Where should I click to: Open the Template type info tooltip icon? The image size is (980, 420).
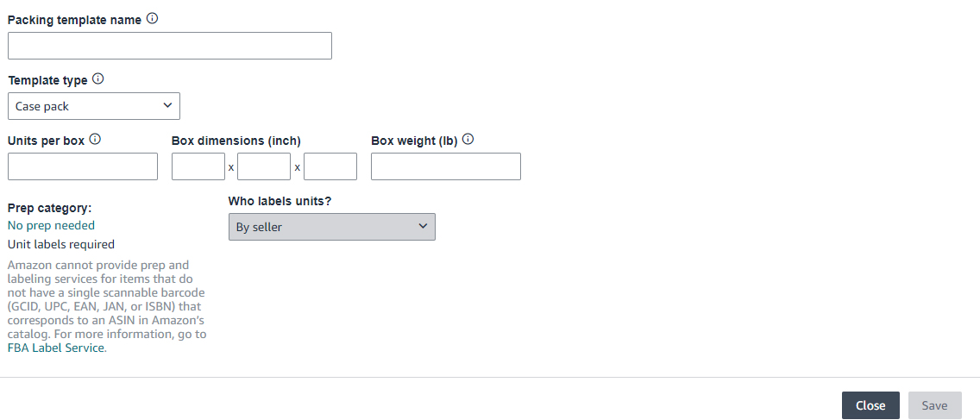click(x=98, y=79)
